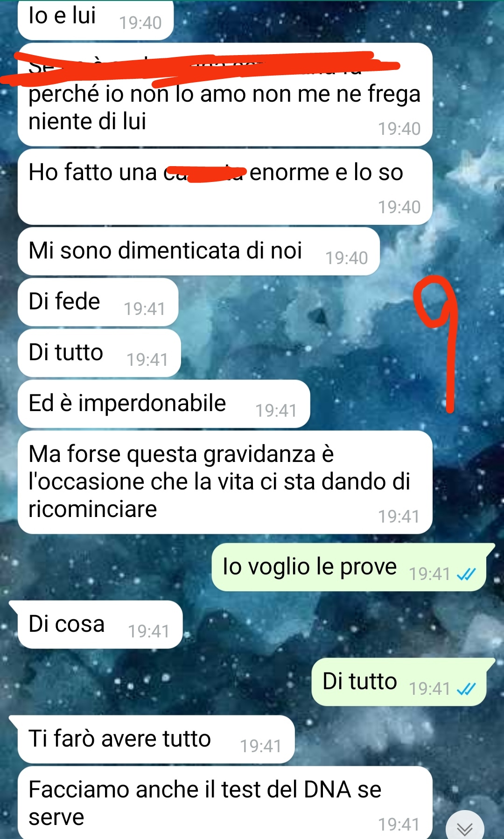
Task: Tap the 'Ti farò avere tutto' message
Action: point(153,739)
